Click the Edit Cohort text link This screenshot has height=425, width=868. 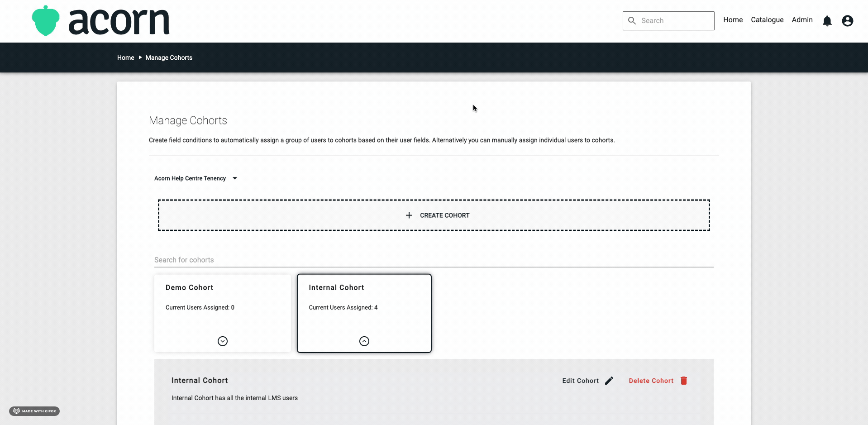click(580, 381)
